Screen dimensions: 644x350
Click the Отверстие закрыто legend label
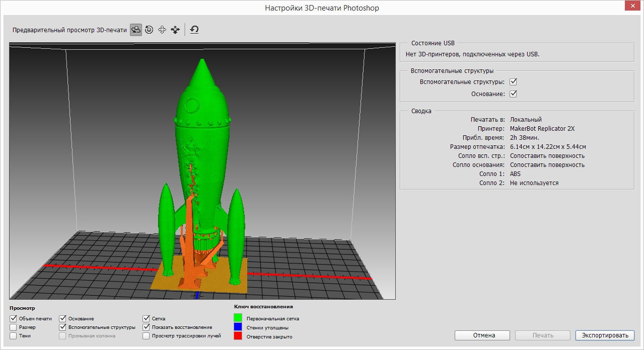click(269, 337)
